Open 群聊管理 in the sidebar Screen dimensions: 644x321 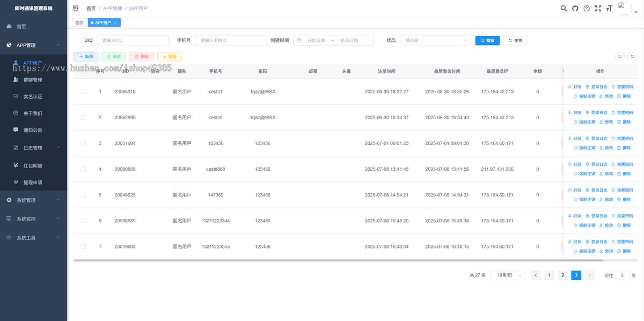[33, 80]
